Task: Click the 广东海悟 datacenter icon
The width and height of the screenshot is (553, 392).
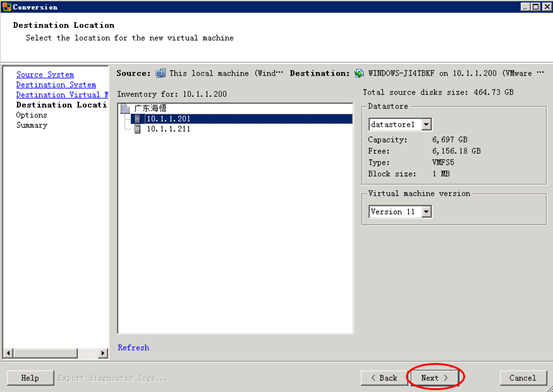Action: point(125,108)
